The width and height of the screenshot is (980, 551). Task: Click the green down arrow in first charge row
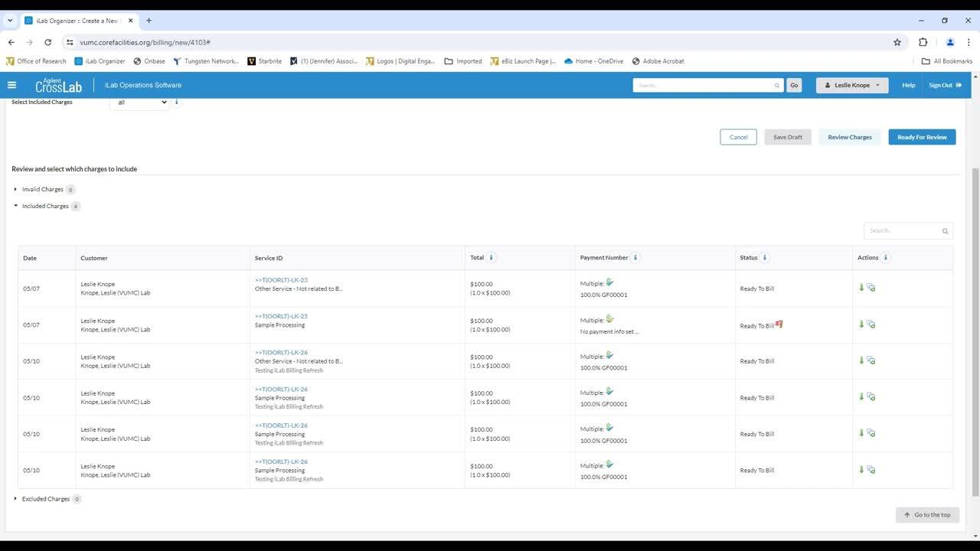click(x=861, y=288)
